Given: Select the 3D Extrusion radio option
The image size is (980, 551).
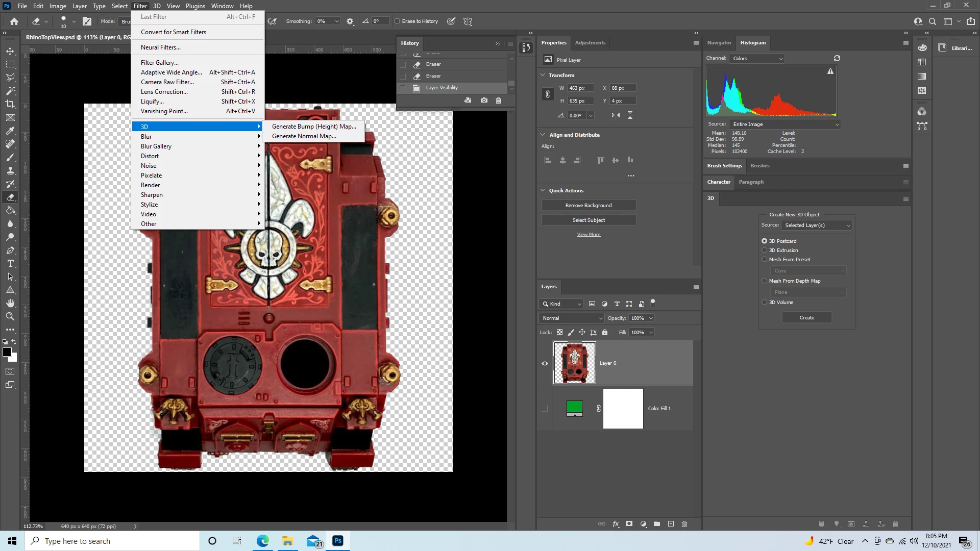Looking at the screenshot, I should point(765,251).
